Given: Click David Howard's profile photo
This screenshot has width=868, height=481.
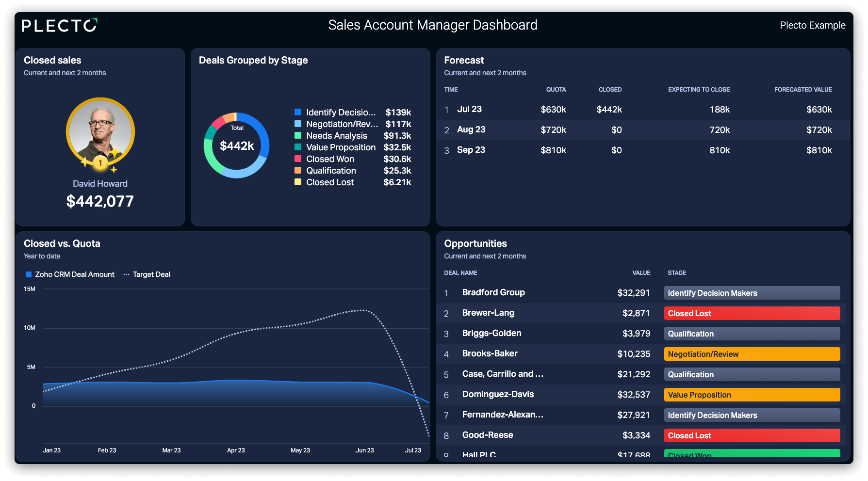Looking at the screenshot, I should tap(100, 132).
